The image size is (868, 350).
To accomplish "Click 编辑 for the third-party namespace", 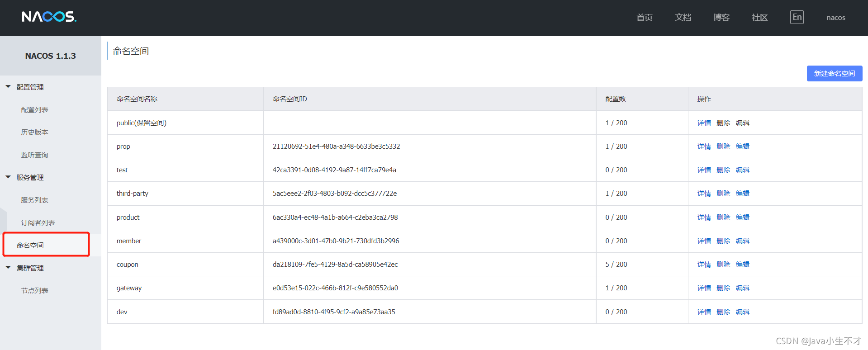I will (x=743, y=193).
